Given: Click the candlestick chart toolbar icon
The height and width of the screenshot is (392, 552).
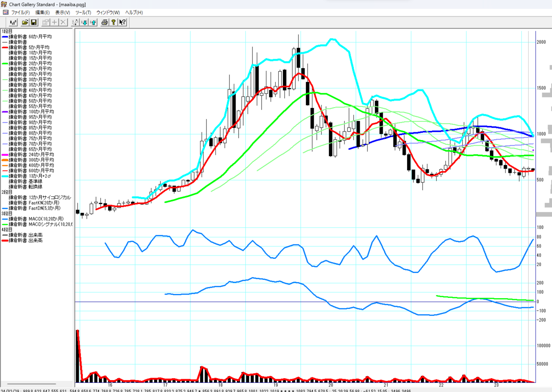Looking at the screenshot, I should click(x=13, y=22).
